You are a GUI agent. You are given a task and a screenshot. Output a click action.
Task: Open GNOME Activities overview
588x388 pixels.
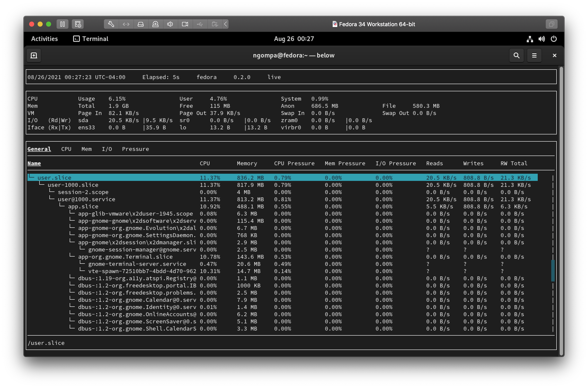(45, 39)
